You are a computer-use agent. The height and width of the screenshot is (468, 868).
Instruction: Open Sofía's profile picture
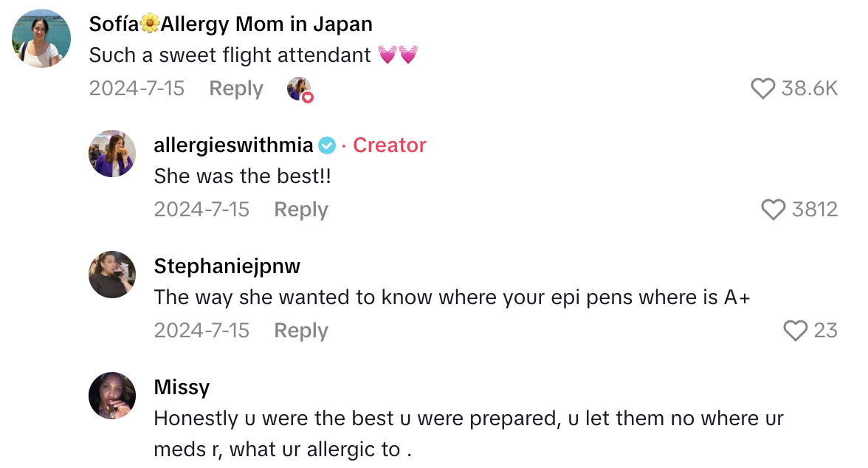(x=41, y=39)
